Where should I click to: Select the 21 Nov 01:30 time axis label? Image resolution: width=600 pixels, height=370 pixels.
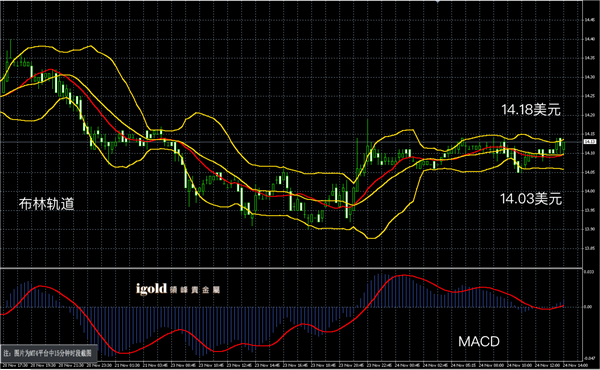129,365
